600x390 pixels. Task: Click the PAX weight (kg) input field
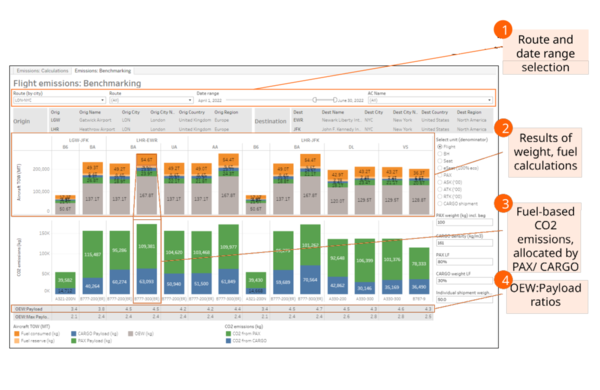coord(464,222)
